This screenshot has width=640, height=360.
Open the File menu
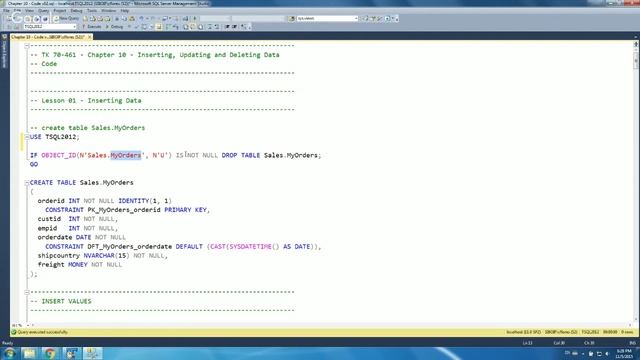tap(6, 11)
